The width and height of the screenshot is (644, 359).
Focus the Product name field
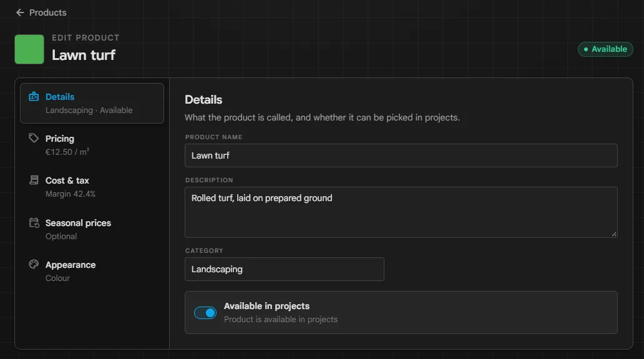coord(401,155)
